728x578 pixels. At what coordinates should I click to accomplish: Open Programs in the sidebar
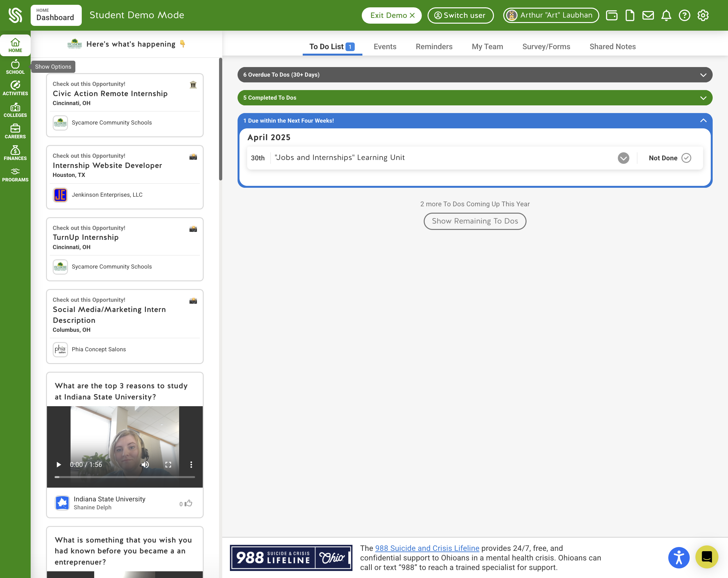15,175
